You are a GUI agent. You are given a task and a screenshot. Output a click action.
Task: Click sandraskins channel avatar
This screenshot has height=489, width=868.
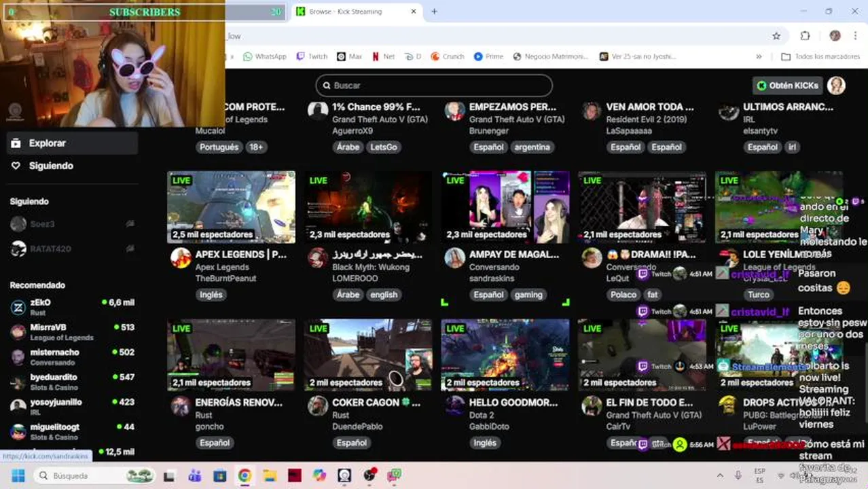454,258
